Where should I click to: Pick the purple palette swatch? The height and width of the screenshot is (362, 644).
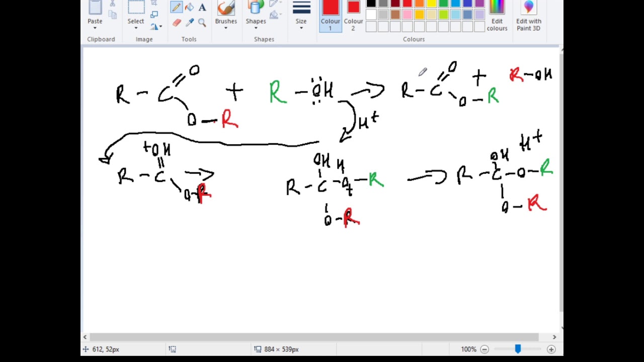point(480,4)
